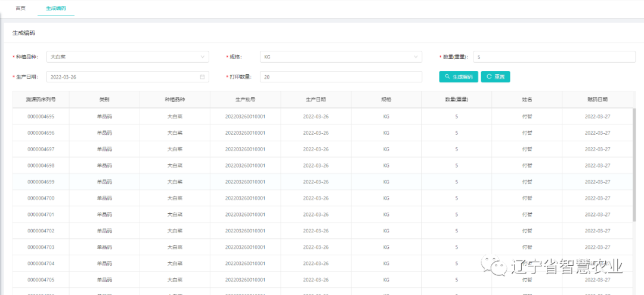Click batch 202203260010001 in the 0000004700 row
The width and height of the screenshot is (644, 295).
(245, 198)
